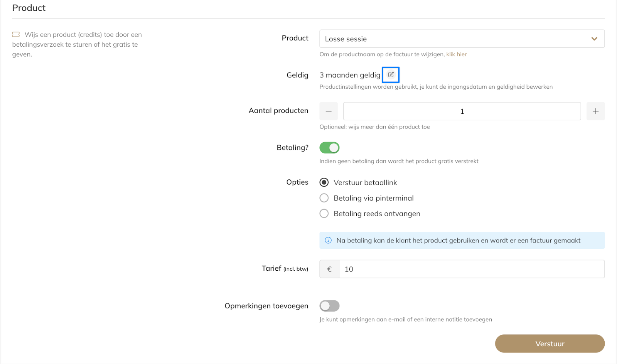Click the 'Product' section heading
Viewport: 617px width, 364px height.
(29, 8)
